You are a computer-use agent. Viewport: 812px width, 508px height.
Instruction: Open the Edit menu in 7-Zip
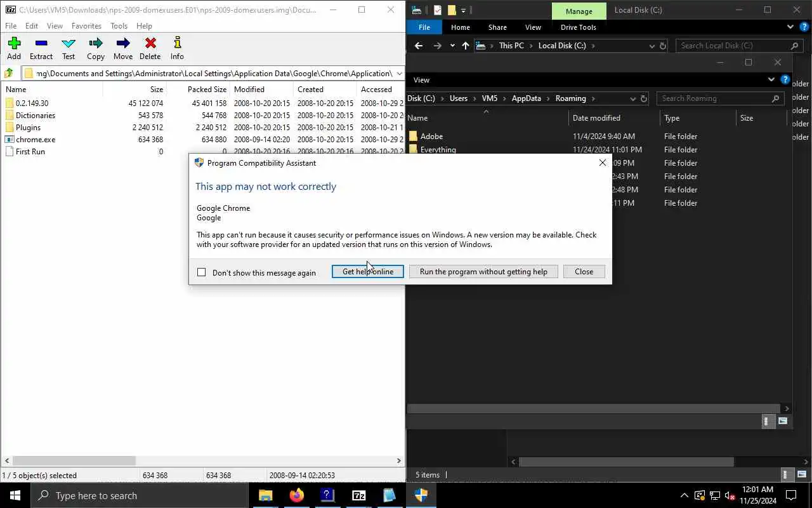32,26
